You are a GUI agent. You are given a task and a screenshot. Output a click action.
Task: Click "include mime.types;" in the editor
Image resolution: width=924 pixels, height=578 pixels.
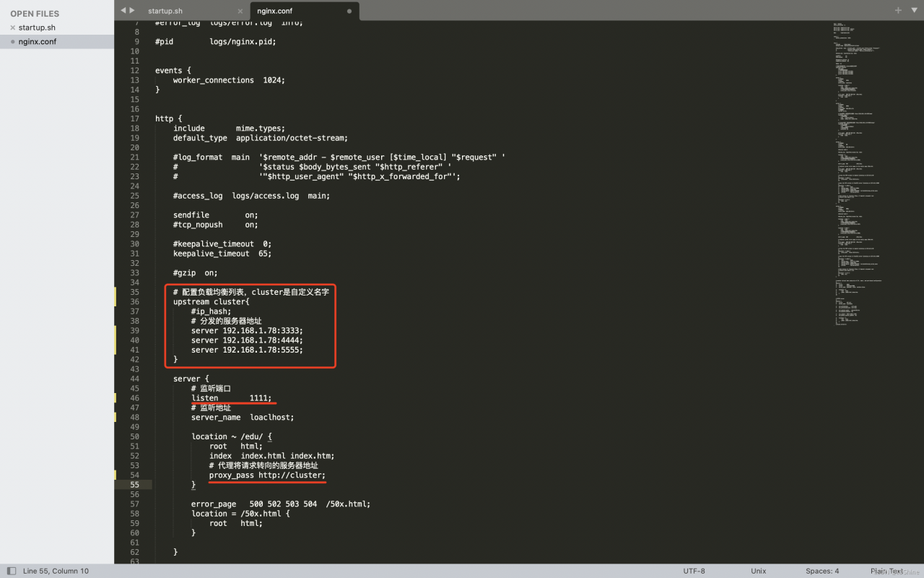(x=229, y=129)
